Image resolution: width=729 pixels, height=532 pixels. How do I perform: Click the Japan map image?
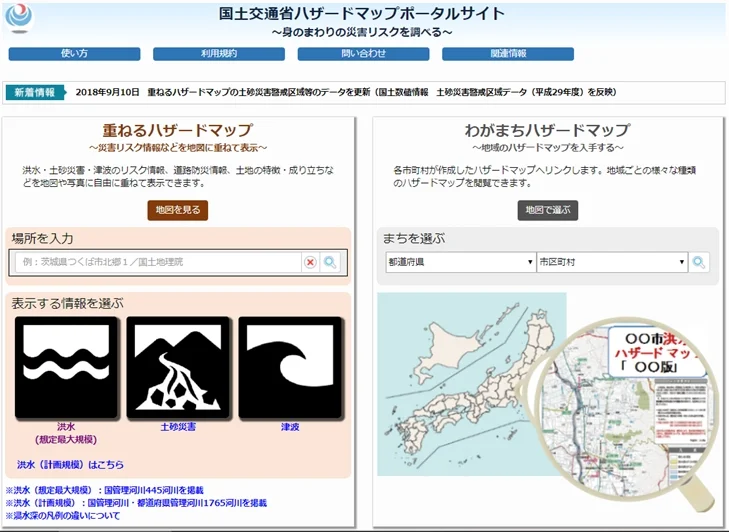pyautogui.click(x=470, y=400)
